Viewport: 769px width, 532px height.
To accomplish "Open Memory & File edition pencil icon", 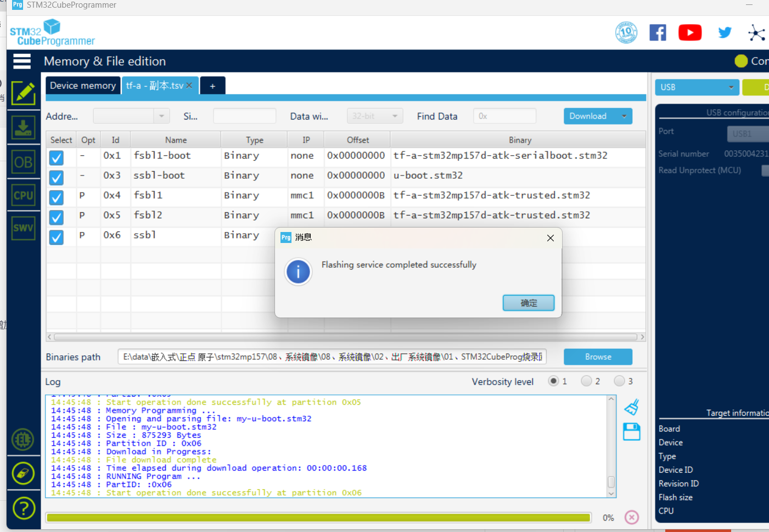I will (24, 93).
